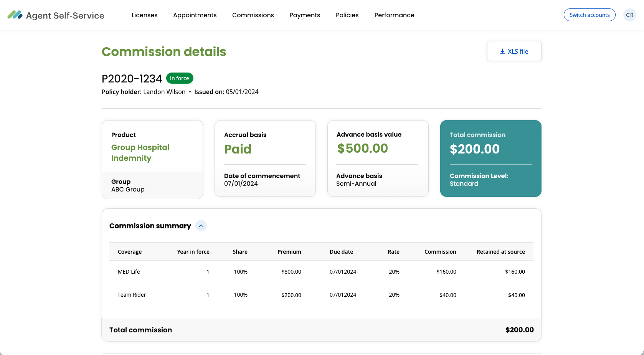Click the Paid accrual basis value

point(238,149)
